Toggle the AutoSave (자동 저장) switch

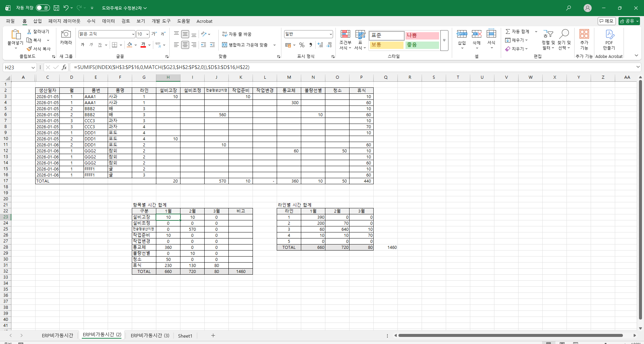coord(43,8)
